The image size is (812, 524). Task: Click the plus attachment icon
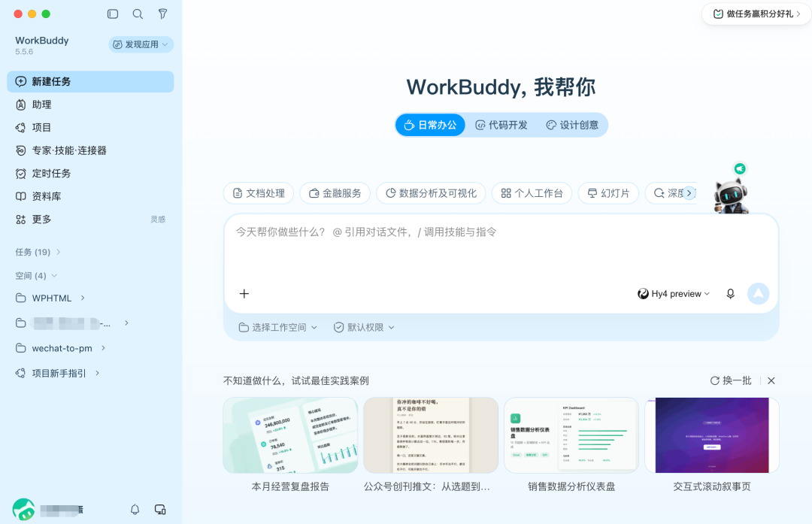[x=244, y=294]
